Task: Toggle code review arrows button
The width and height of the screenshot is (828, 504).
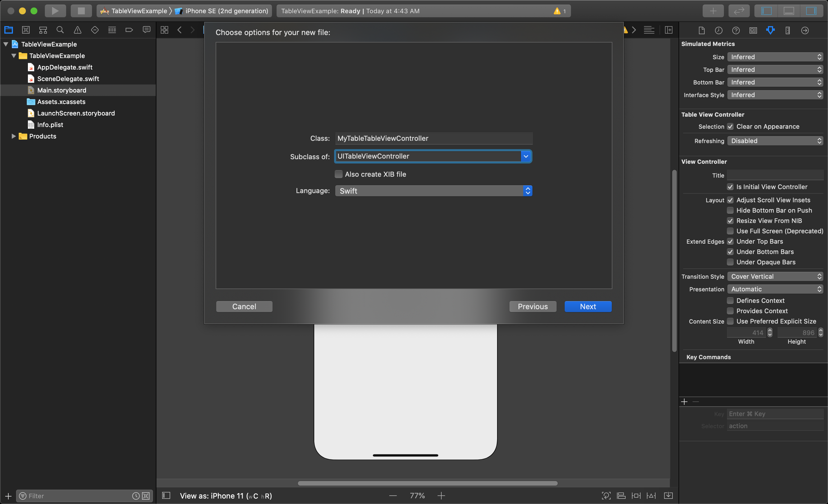Action: 739,11
